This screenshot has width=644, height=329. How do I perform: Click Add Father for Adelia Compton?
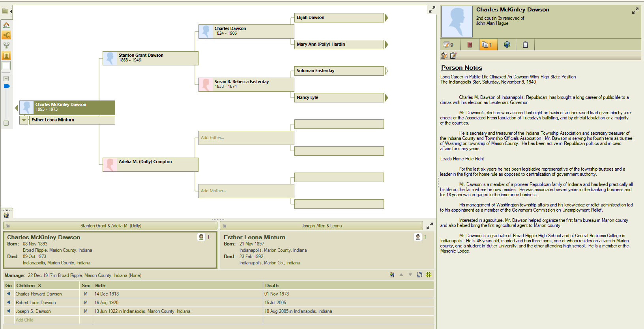click(x=212, y=138)
